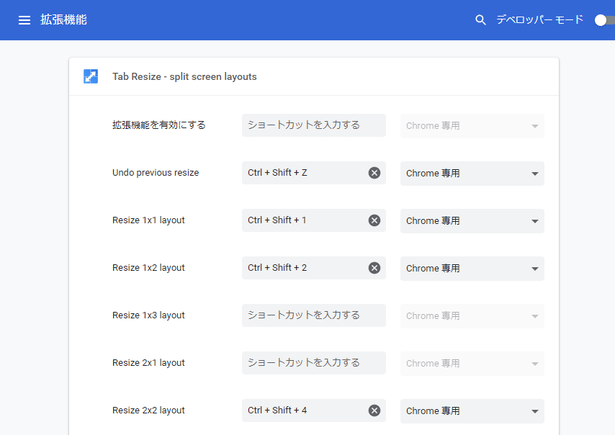This screenshot has width=615, height=435.
Task: Click the Undo previous resize label
Action: (155, 173)
